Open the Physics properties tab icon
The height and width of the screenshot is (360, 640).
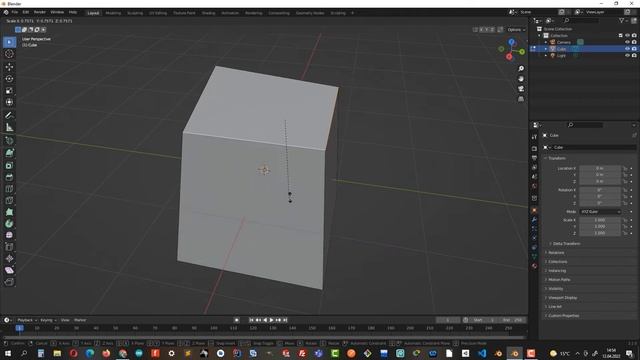(x=534, y=238)
